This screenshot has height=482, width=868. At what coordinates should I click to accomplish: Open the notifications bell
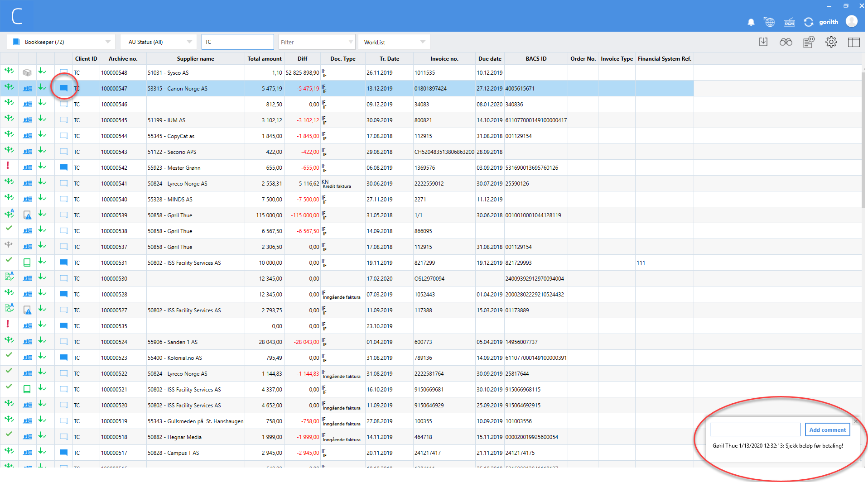tap(751, 22)
